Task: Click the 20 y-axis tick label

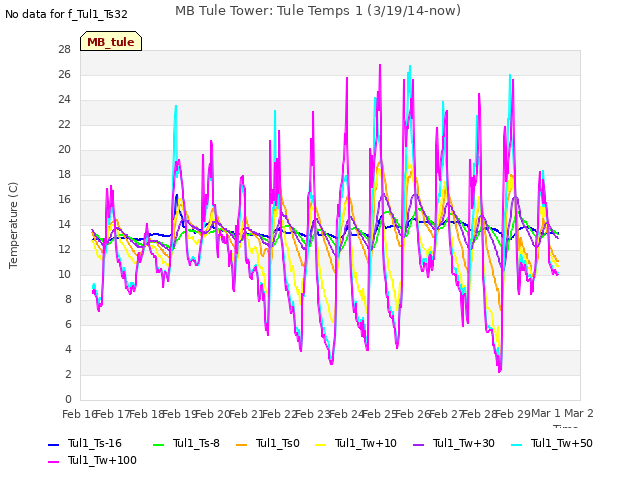Action: [64, 150]
